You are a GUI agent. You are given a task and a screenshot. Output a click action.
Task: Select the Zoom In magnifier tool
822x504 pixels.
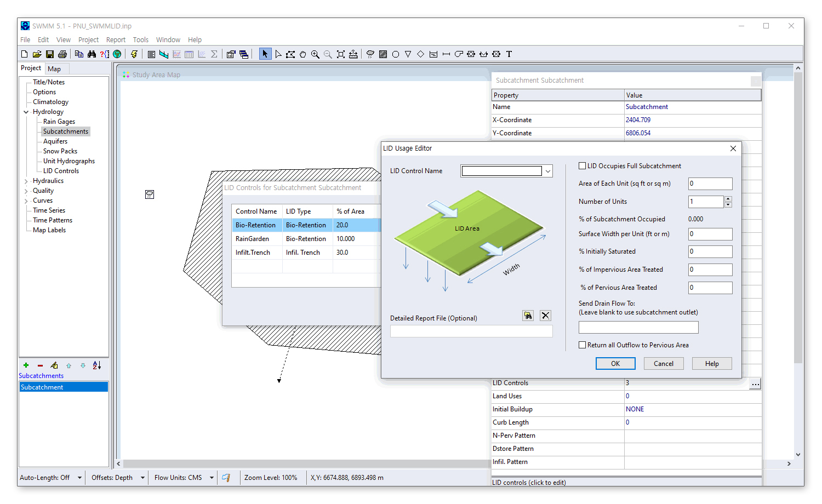tap(315, 54)
